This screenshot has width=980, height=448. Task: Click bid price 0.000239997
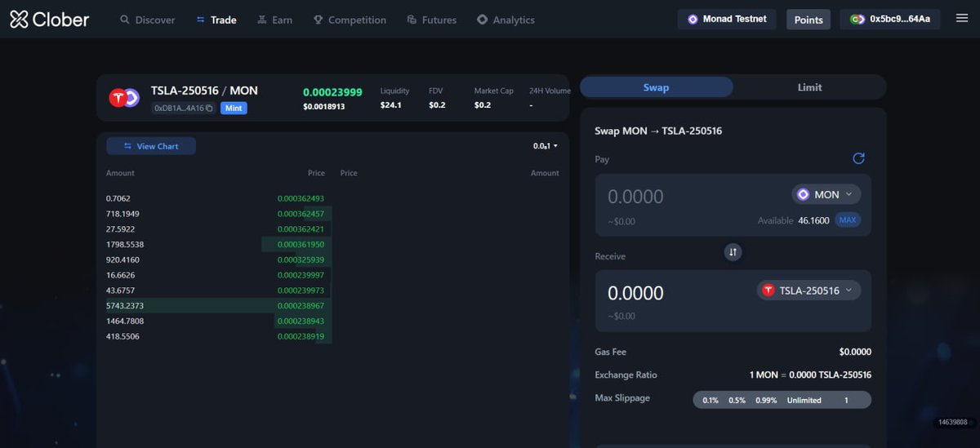pyautogui.click(x=301, y=275)
